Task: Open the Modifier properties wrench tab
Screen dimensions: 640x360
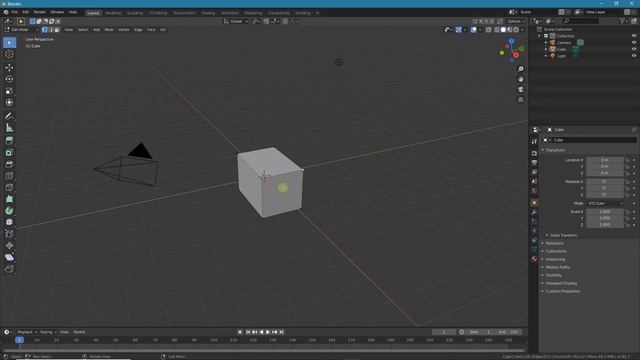Action: click(x=534, y=212)
